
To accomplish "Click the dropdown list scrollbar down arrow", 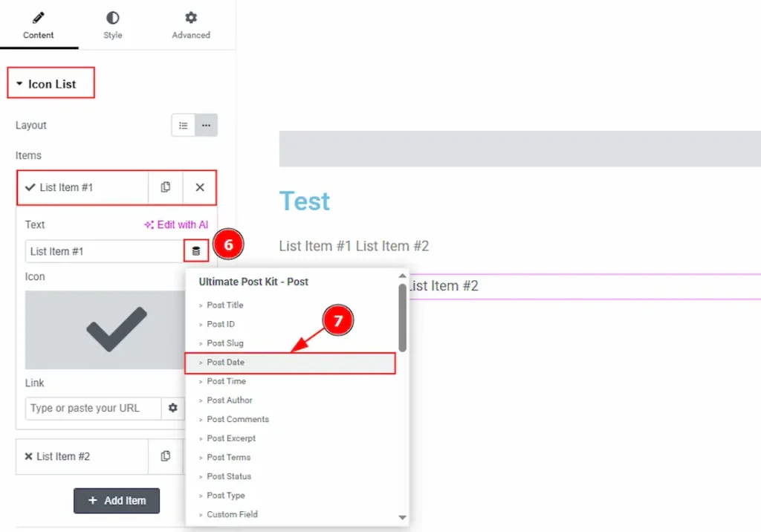I will point(402,517).
